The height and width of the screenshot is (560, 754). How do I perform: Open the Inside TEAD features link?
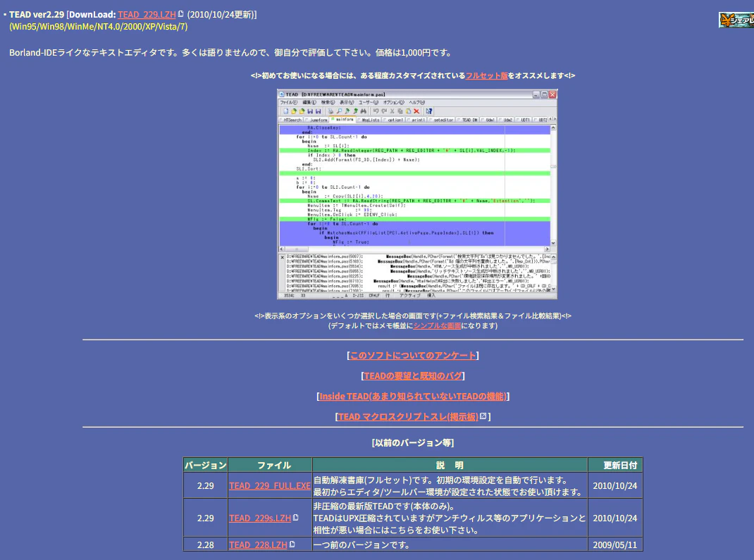point(412,396)
